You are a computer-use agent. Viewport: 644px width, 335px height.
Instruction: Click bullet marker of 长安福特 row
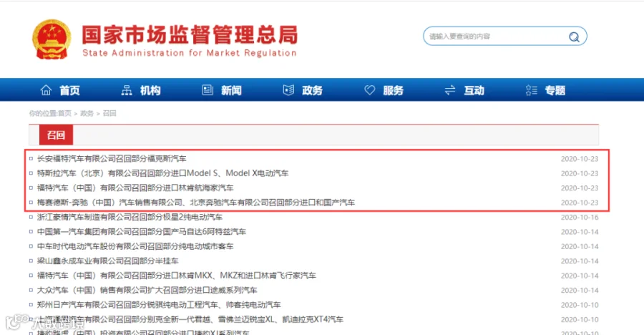(31, 159)
